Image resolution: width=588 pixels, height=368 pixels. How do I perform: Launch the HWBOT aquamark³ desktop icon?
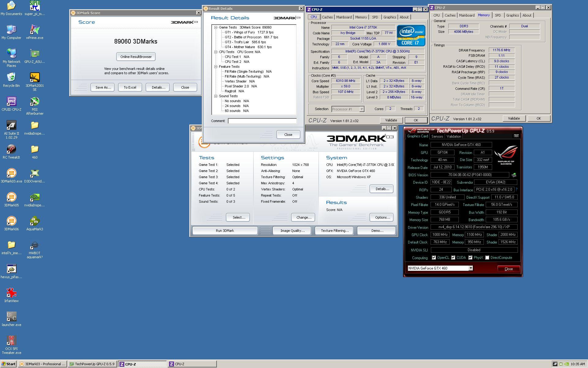(35, 249)
